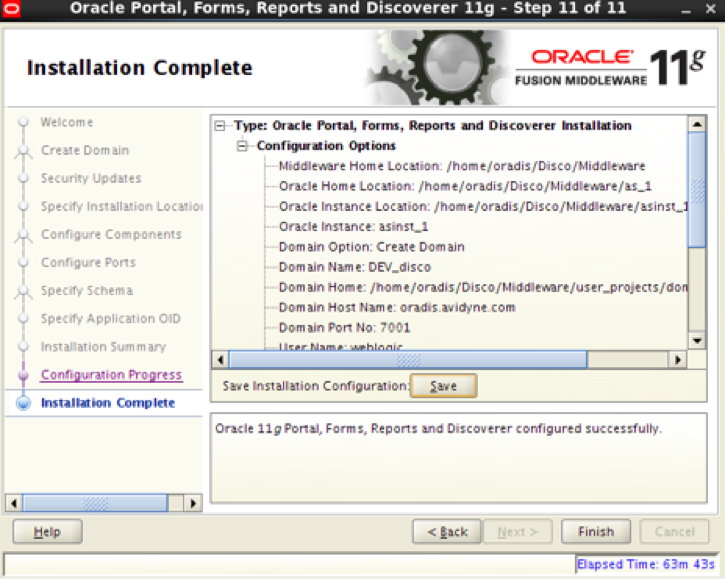Screen dimensions: 725x579
Task: Minimize the installer window
Action: (x=686, y=9)
